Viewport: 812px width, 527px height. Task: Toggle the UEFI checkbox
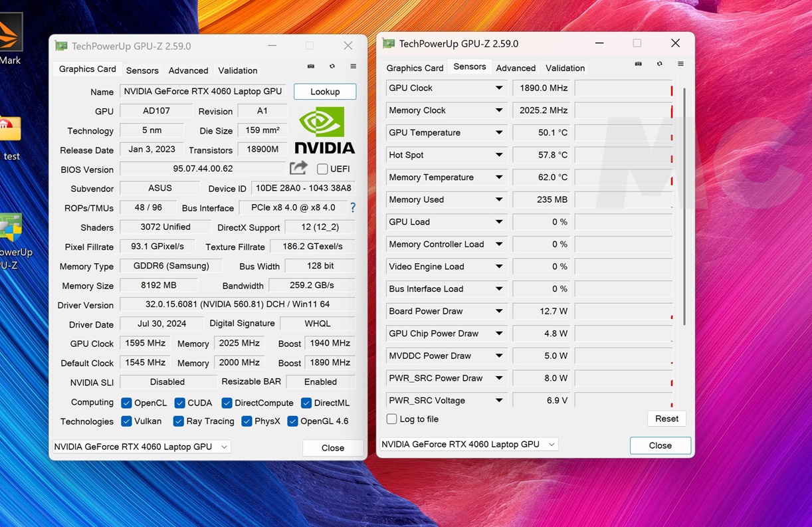pyautogui.click(x=322, y=169)
